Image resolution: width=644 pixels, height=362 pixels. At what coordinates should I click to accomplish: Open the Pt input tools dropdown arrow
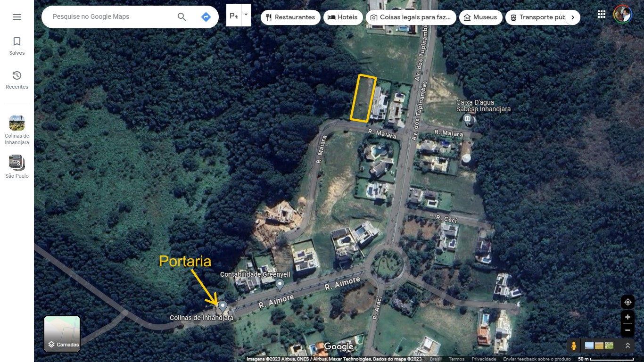point(246,15)
